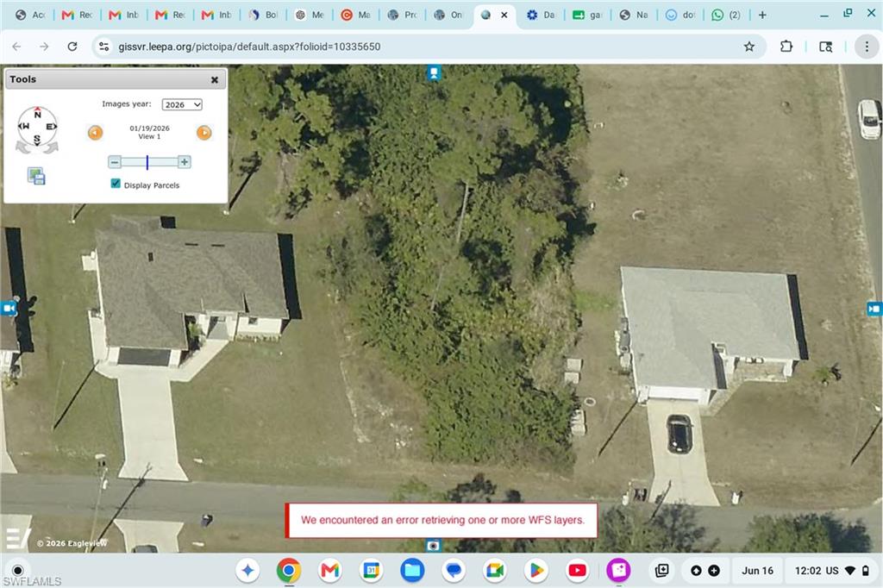Switch to the Da tab
Viewport: 883px width, 588px height.
tap(542, 16)
